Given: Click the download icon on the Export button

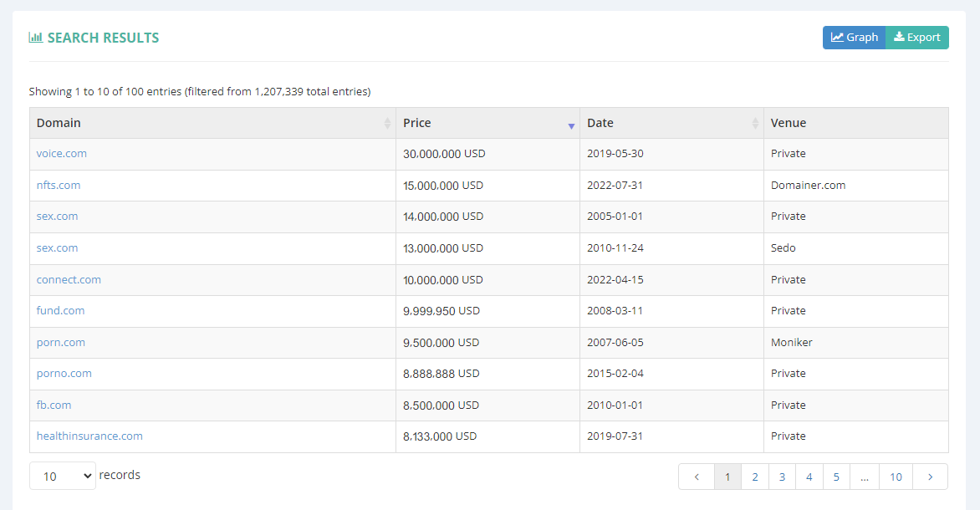Looking at the screenshot, I should click(x=901, y=37).
